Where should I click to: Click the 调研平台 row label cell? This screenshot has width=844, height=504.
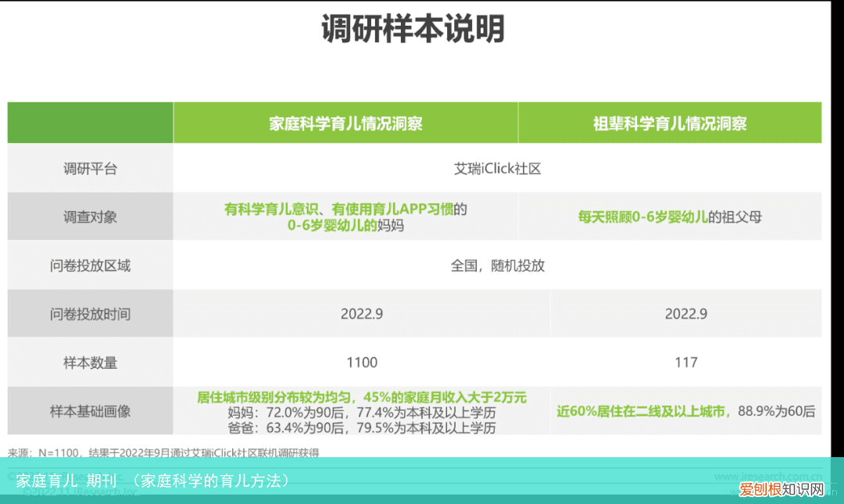point(89,168)
